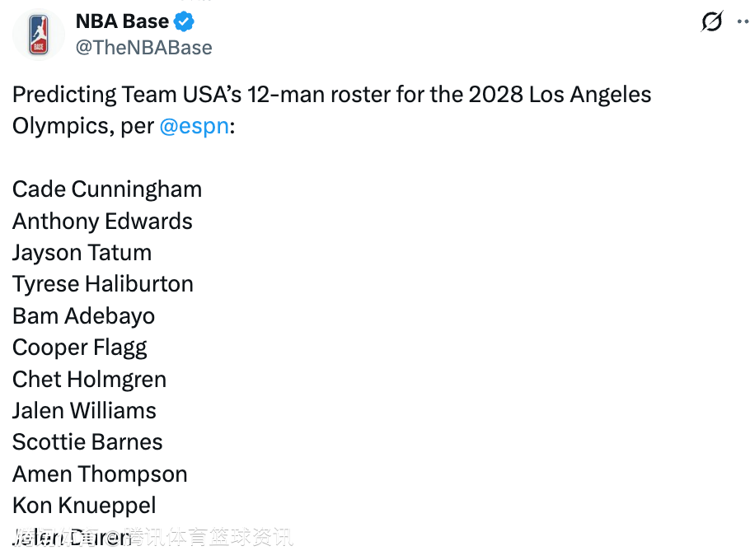Open the tweet's more options menu
Screen dimensions: 750x560
742,22
